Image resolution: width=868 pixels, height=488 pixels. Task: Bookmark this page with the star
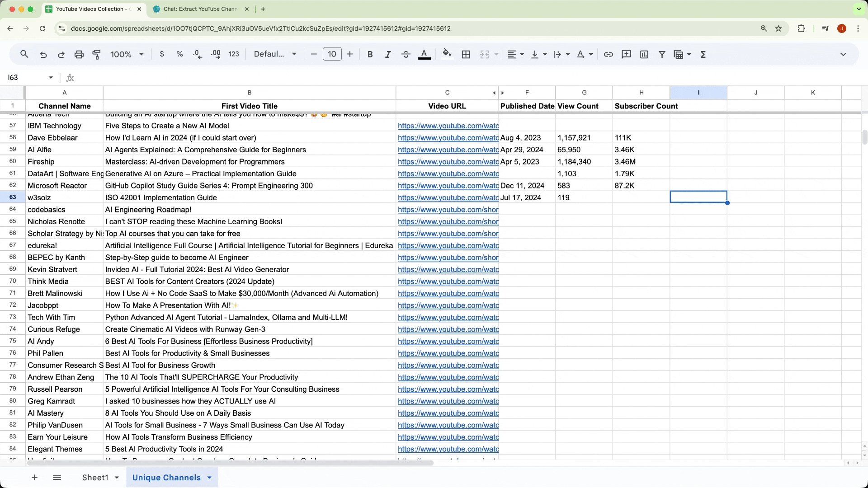point(778,28)
